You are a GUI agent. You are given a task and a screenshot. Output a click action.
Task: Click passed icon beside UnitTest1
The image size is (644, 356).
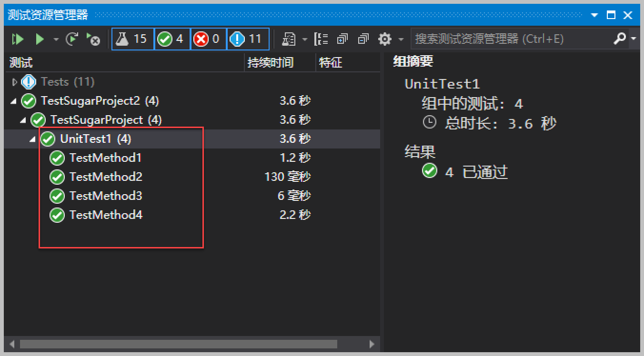coord(48,139)
